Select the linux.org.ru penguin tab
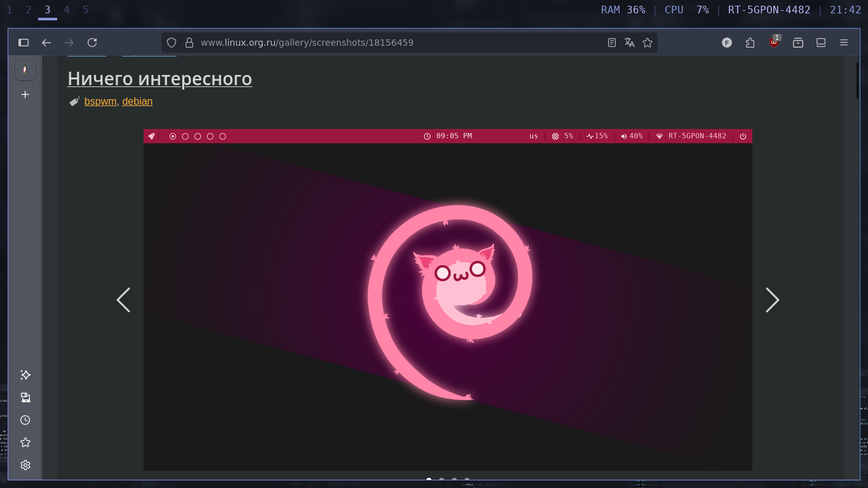The image size is (868, 488). pos(25,71)
